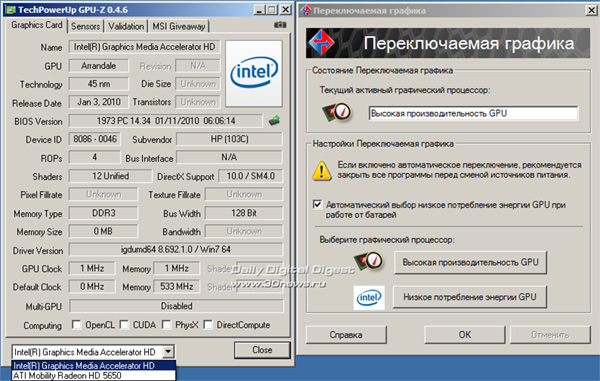Click the Arrandale GPU value
Screen dimensions: 600x381
(98, 65)
